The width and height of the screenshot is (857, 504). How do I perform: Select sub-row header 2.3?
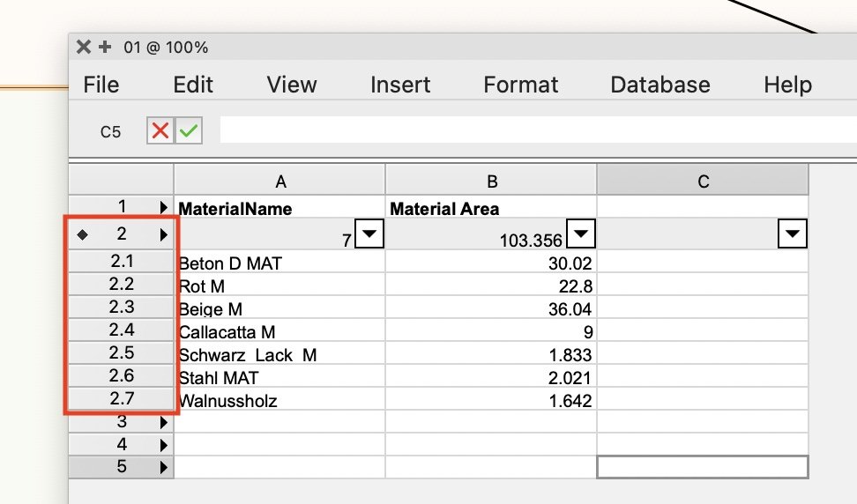point(122,307)
